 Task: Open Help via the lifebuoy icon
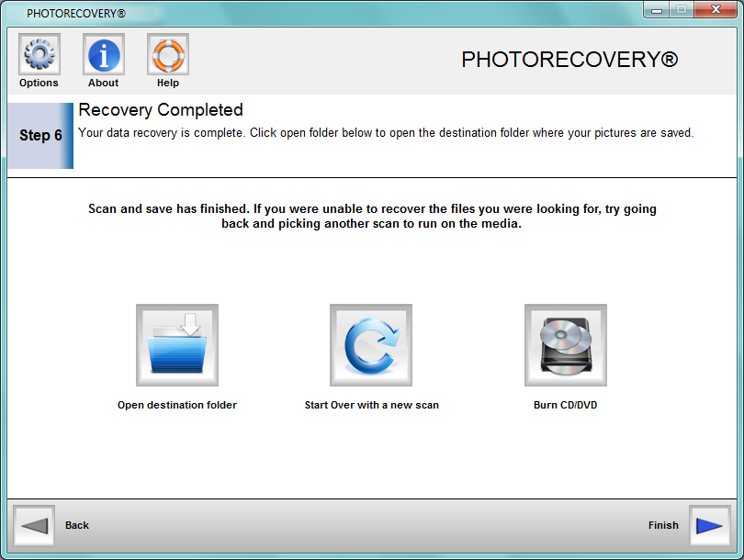click(x=168, y=54)
